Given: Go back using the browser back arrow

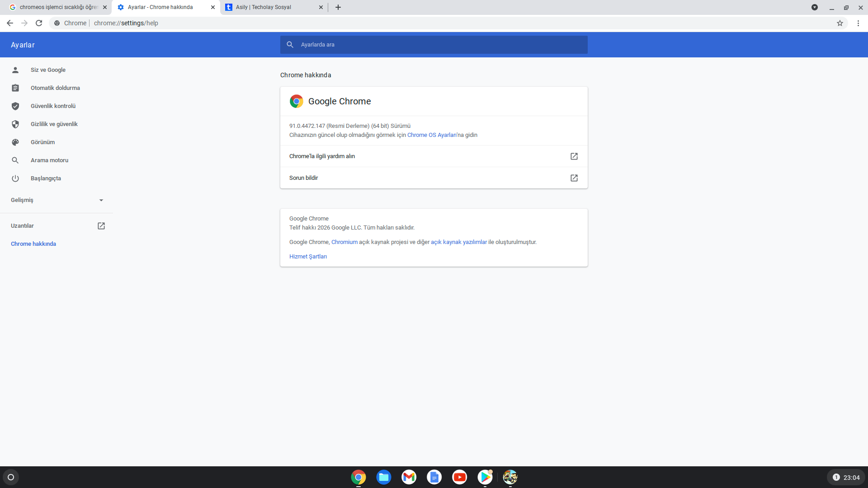Looking at the screenshot, I should (10, 23).
